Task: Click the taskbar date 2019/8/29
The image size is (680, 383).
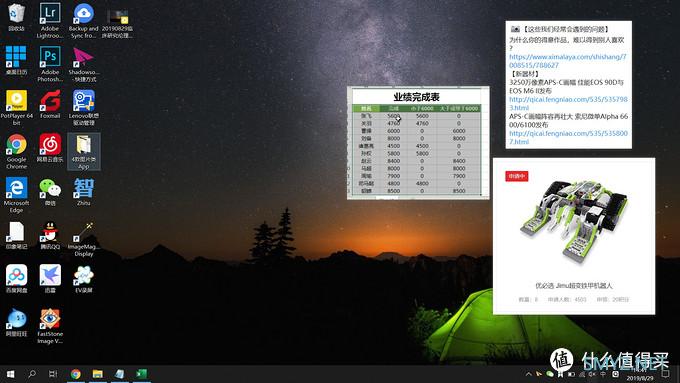Action: pyautogui.click(x=640, y=379)
